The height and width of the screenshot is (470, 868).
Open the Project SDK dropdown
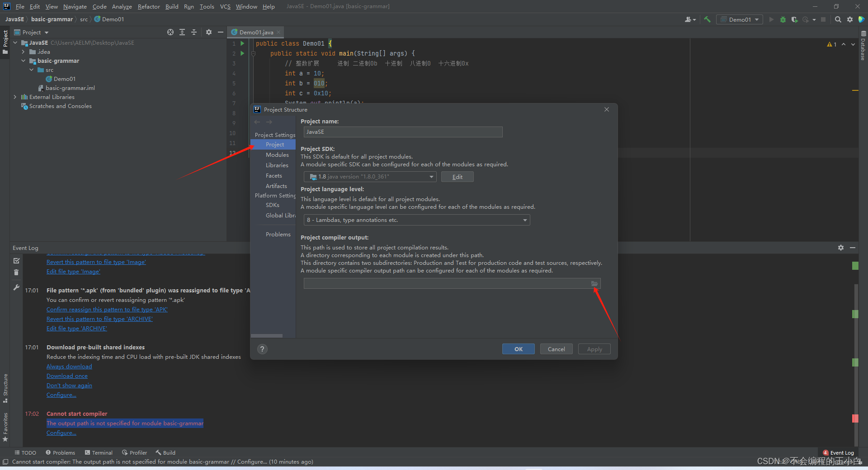[370, 177]
